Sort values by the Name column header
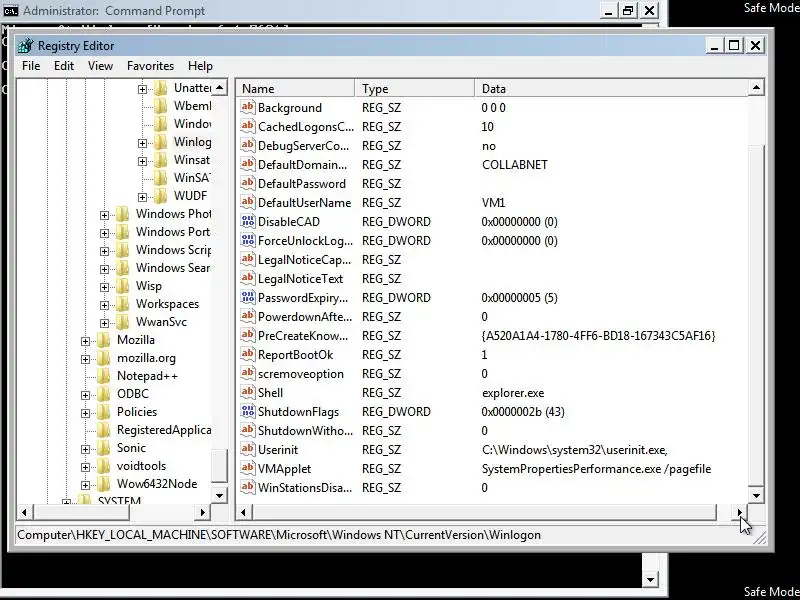Image resolution: width=800 pixels, height=600 pixels. pos(296,88)
